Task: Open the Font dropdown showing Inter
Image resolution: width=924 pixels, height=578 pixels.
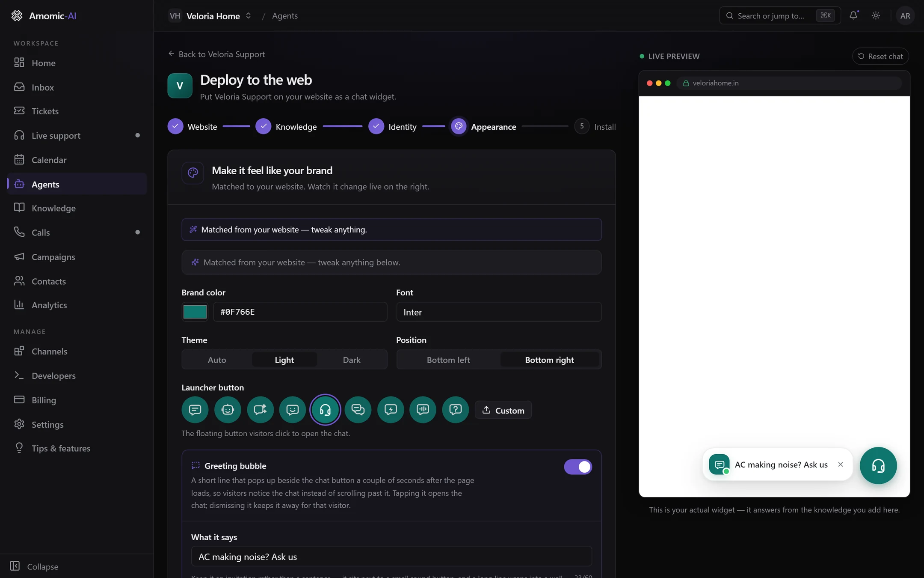Action: point(499,312)
